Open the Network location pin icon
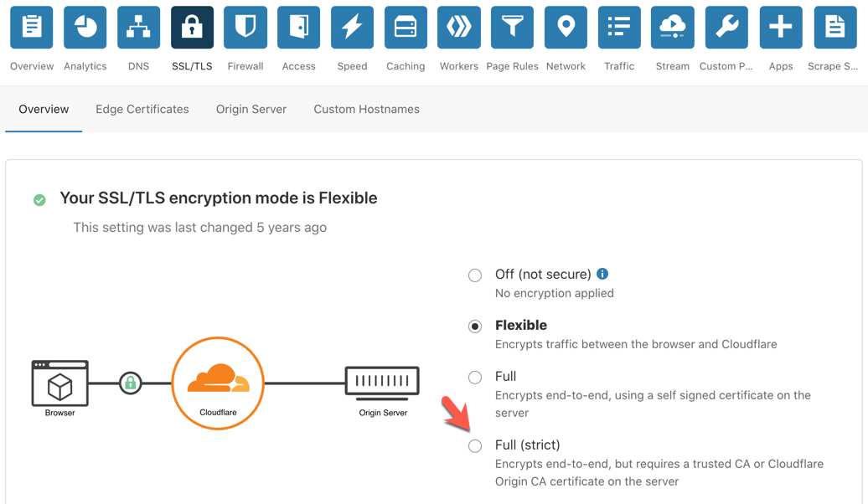This screenshot has width=868, height=504. (x=566, y=28)
